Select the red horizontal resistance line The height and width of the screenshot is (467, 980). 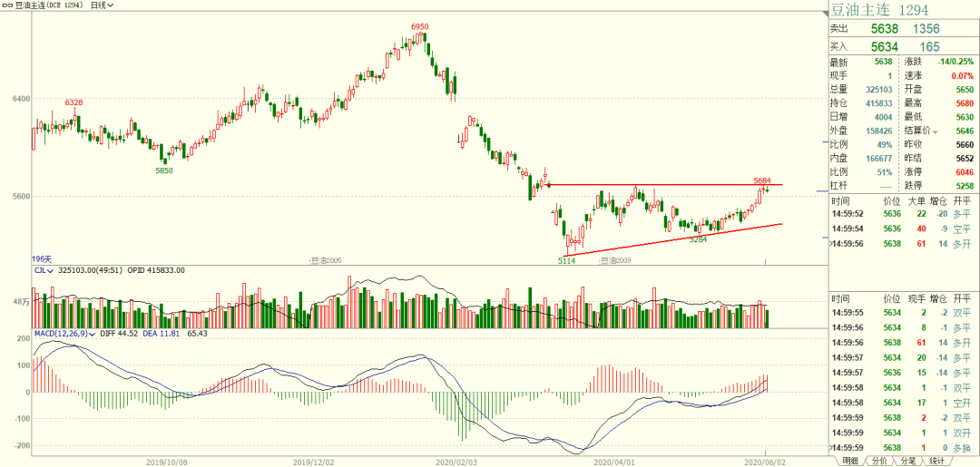tap(665, 185)
